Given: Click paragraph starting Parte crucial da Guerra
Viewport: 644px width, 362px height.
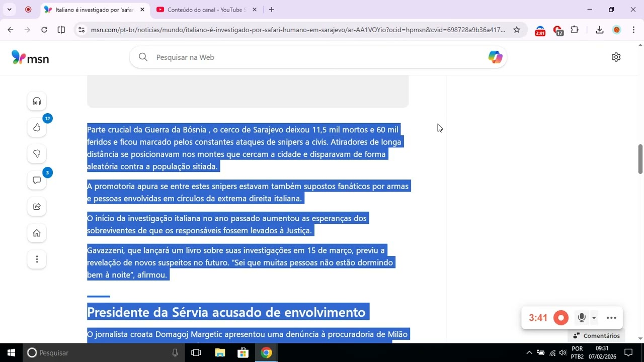Looking at the screenshot, I should pos(245,148).
